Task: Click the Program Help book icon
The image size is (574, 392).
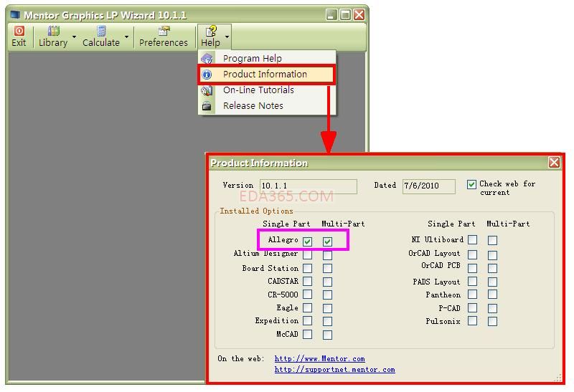Action: pos(207,59)
